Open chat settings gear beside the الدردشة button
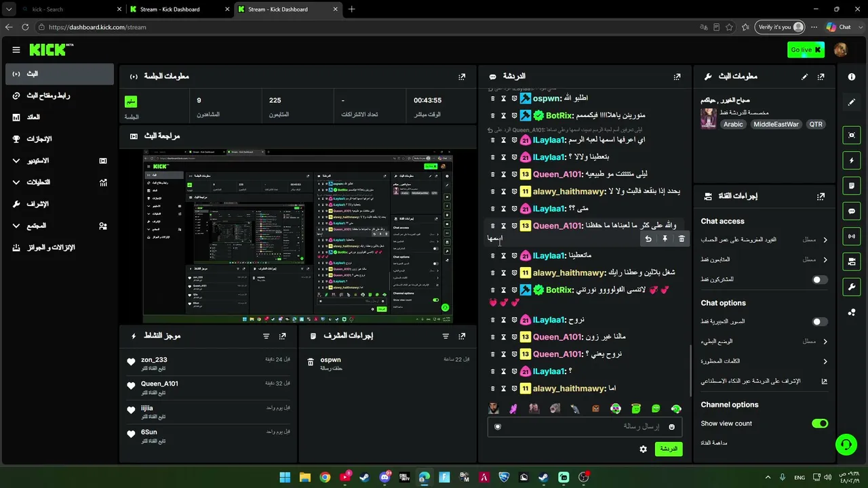868x488 pixels. point(643,449)
